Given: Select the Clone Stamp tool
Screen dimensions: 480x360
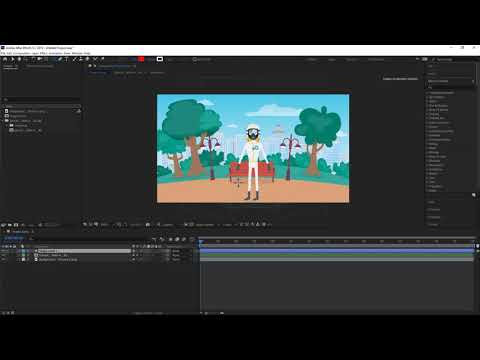Looking at the screenshot, I should click(81, 59).
